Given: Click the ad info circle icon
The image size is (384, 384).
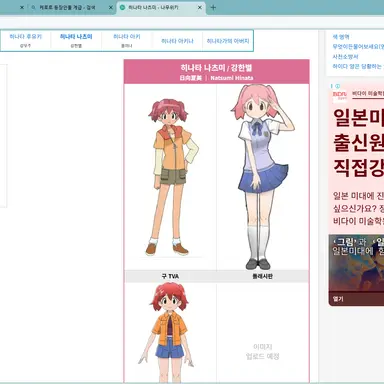Looking at the screenshot, I should pyautogui.click(x=338, y=86).
